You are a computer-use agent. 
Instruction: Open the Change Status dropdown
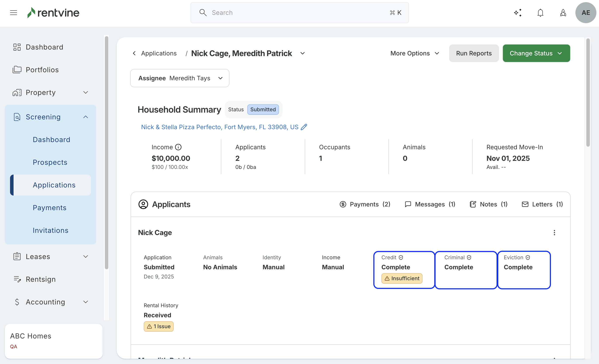tap(536, 53)
